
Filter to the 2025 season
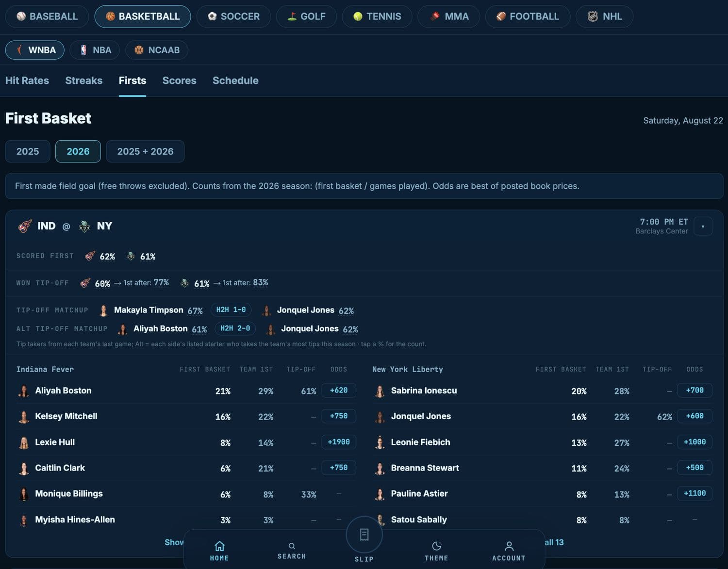[x=28, y=151]
